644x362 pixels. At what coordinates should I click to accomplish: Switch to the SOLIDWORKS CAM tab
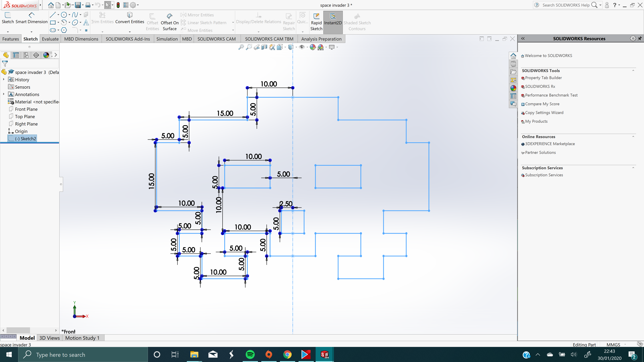tap(217, 39)
